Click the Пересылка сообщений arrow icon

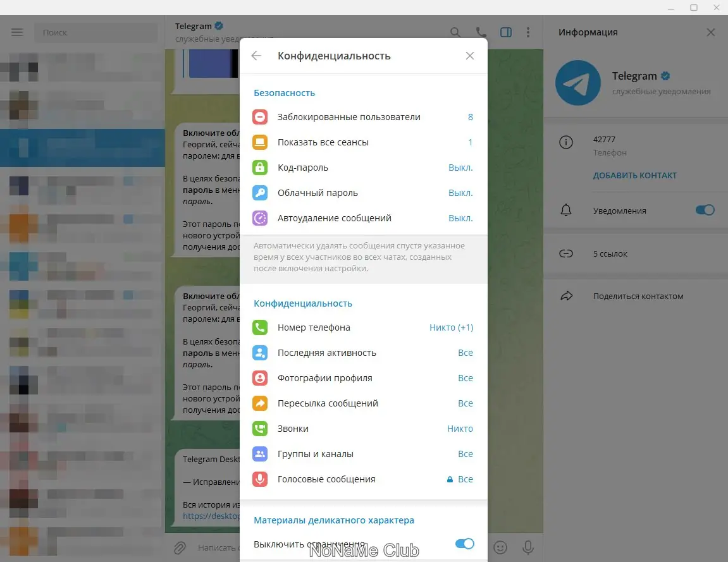[x=260, y=403]
